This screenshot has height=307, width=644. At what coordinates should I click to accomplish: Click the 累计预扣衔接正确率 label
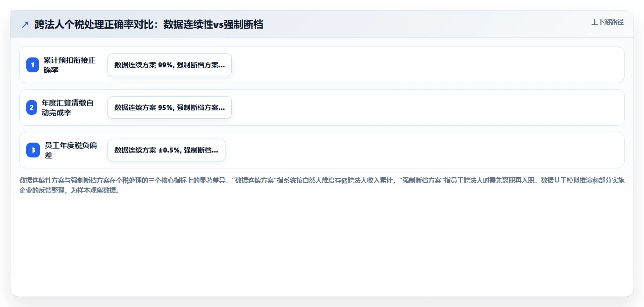tap(69, 65)
